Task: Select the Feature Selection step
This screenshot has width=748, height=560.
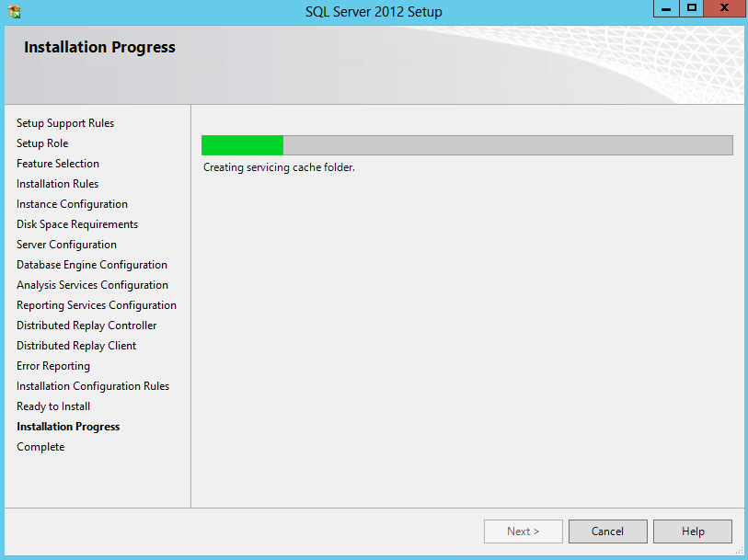Action: click(58, 164)
